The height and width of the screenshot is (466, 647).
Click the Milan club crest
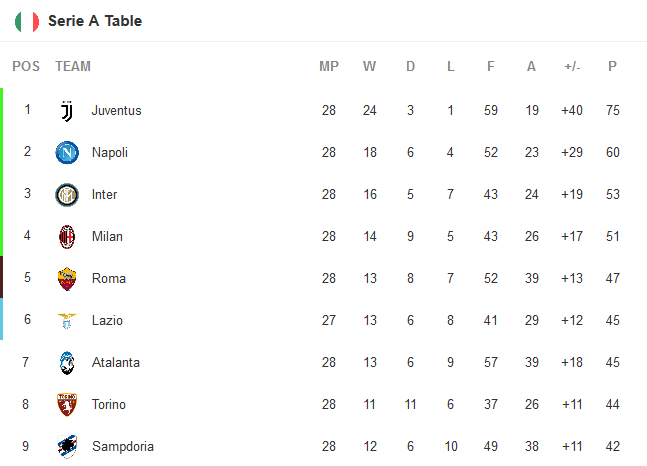point(67,237)
